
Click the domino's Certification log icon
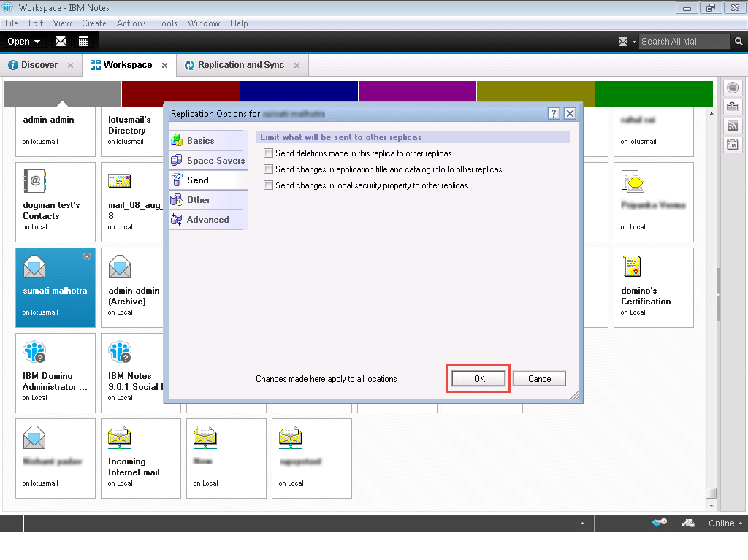click(x=633, y=266)
